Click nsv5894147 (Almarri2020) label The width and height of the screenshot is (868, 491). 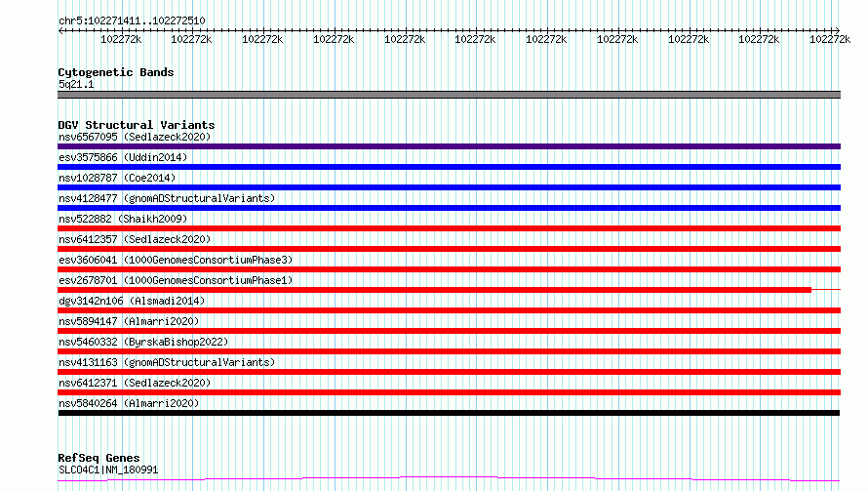129,321
